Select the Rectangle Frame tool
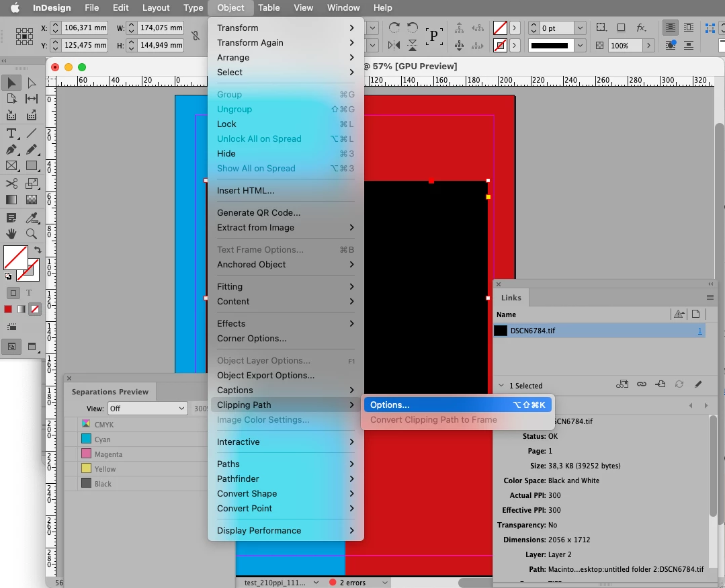The width and height of the screenshot is (725, 588). click(x=11, y=166)
